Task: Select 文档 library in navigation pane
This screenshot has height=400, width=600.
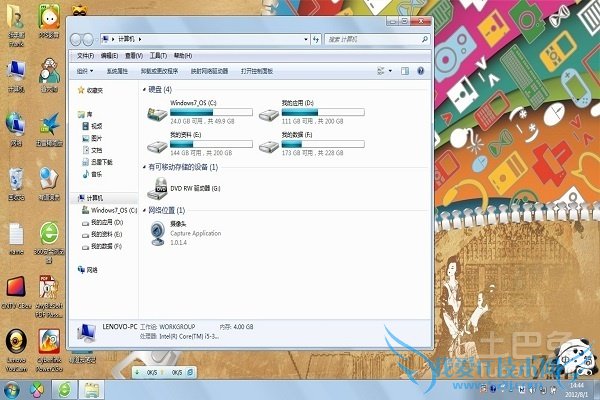Action: point(92,150)
